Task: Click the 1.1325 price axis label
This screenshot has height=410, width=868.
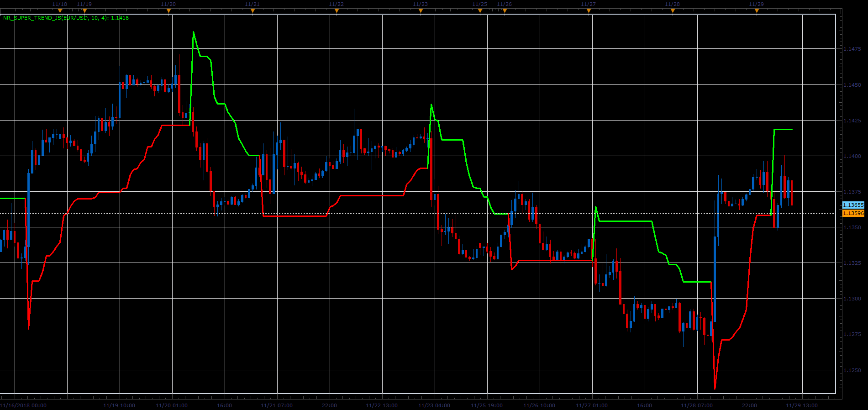Action: (852, 263)
